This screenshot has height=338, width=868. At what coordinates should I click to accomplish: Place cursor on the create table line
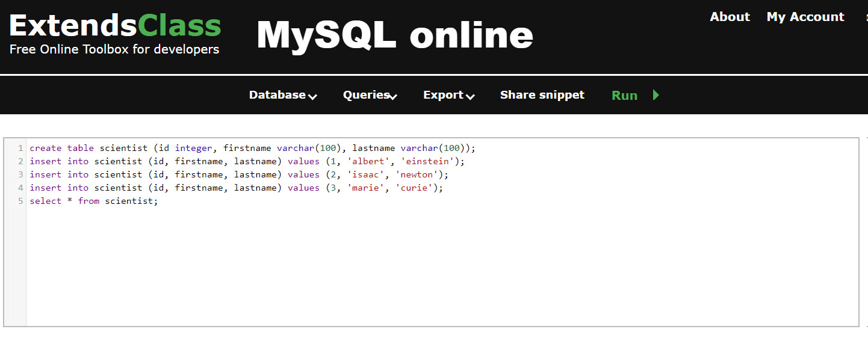[253, 148]
